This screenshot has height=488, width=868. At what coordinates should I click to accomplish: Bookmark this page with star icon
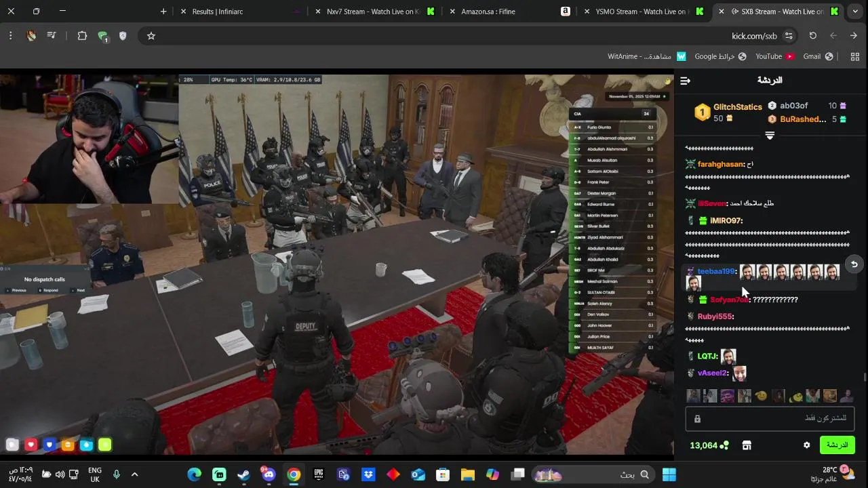coord(151,36)
